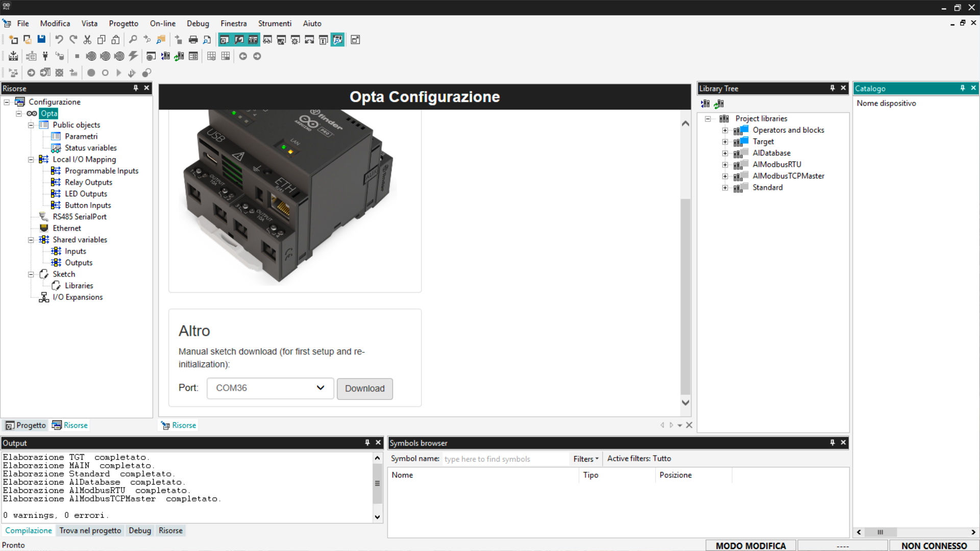
Task: Expand the Operators and blocks library
Action: (725, 130)
